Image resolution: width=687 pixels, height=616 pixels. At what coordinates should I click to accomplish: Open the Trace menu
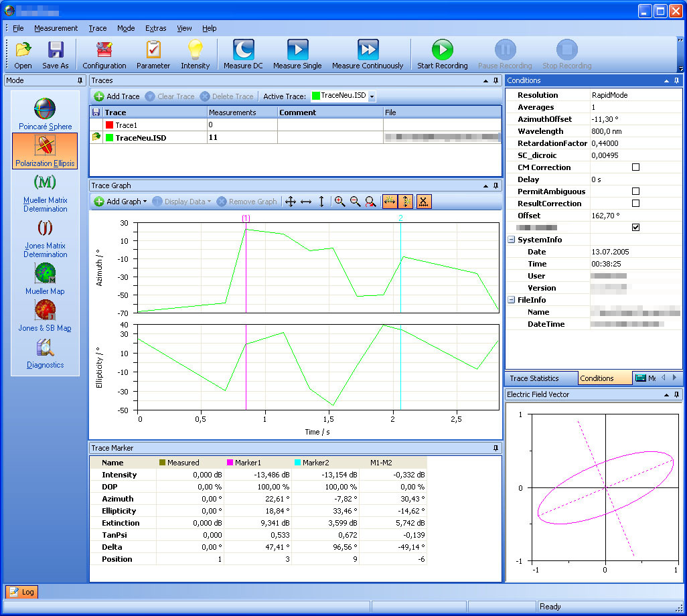97,28
